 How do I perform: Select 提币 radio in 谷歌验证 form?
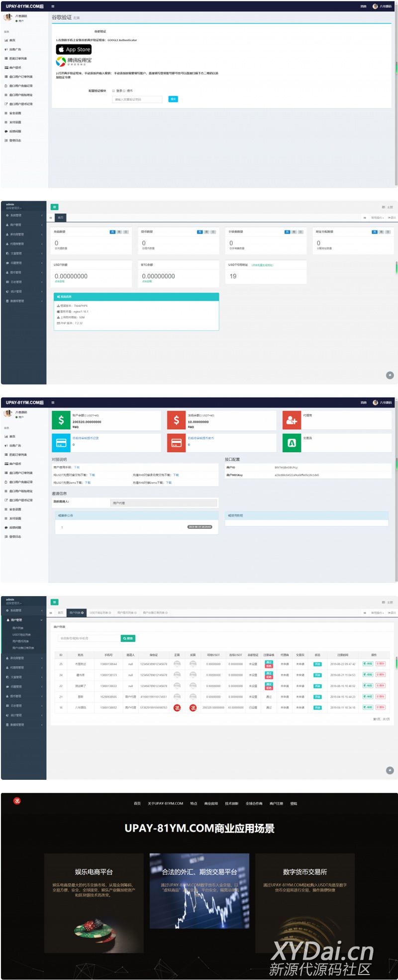click(124, 91)
